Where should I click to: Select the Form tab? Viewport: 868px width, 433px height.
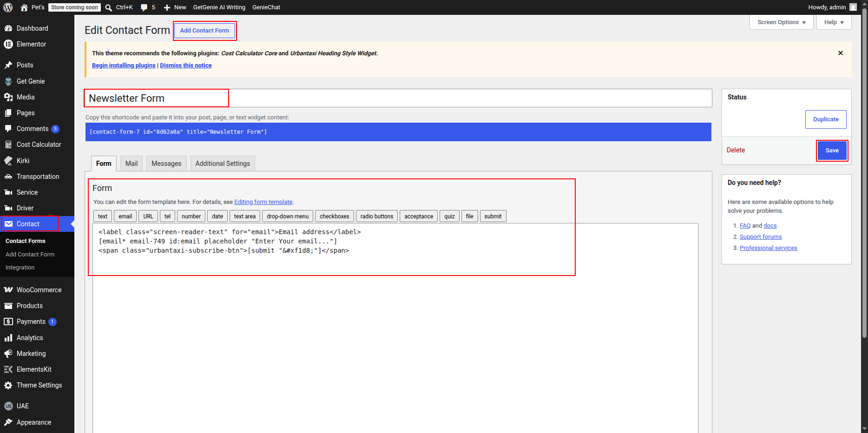[104, 164]
